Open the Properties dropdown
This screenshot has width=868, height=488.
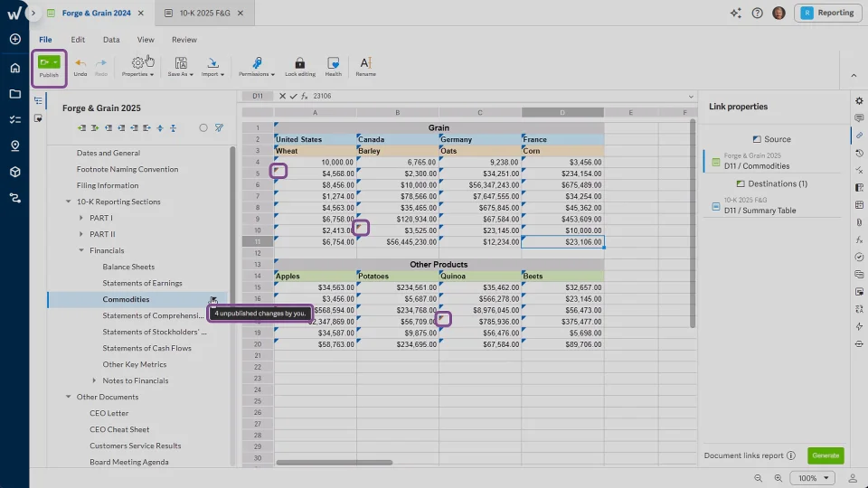coord(138,67)
